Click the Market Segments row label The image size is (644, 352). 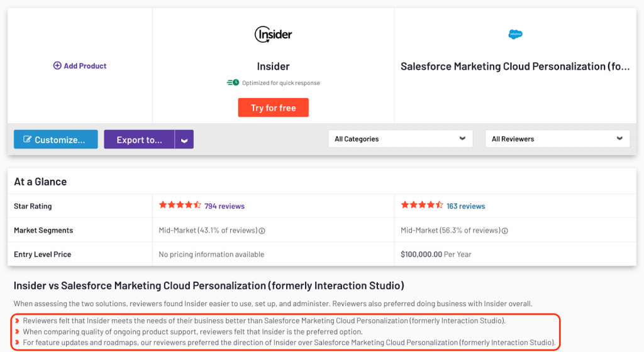pyautogui.click(x=43, y=230)
